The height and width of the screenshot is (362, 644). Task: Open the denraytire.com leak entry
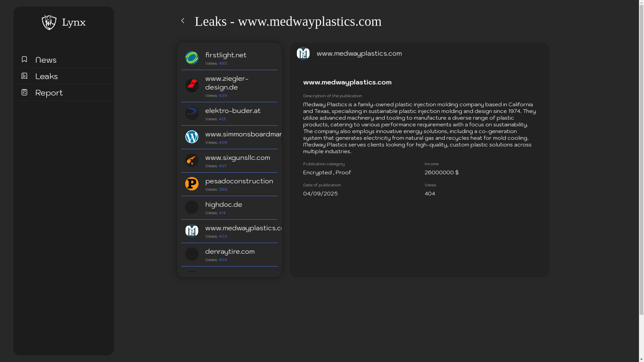pos(230,251)
